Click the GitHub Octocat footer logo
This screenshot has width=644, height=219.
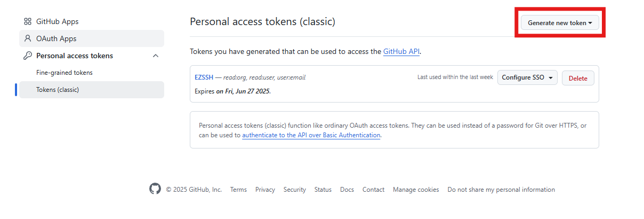pyautogui.click(x=155, y=189)
